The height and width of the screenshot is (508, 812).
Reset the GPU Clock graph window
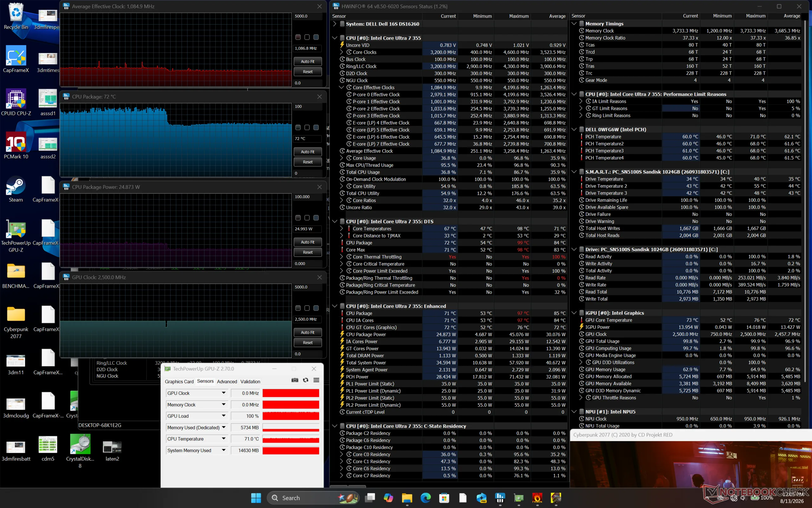(308, 343)
